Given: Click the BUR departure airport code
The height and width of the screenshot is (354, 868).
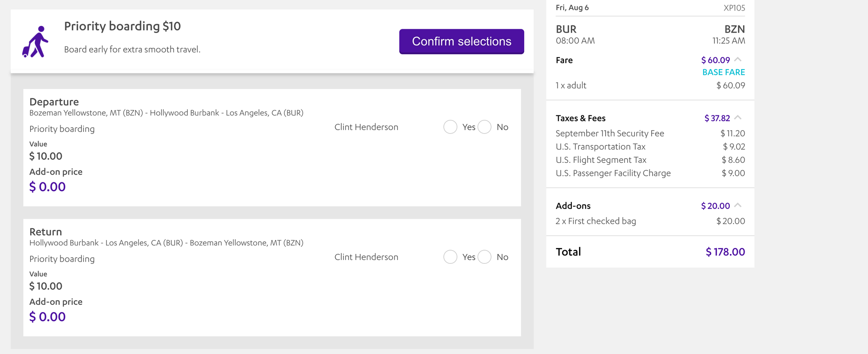Looking at the screenshot, I should pyautogui.click(x=566, y=29).
